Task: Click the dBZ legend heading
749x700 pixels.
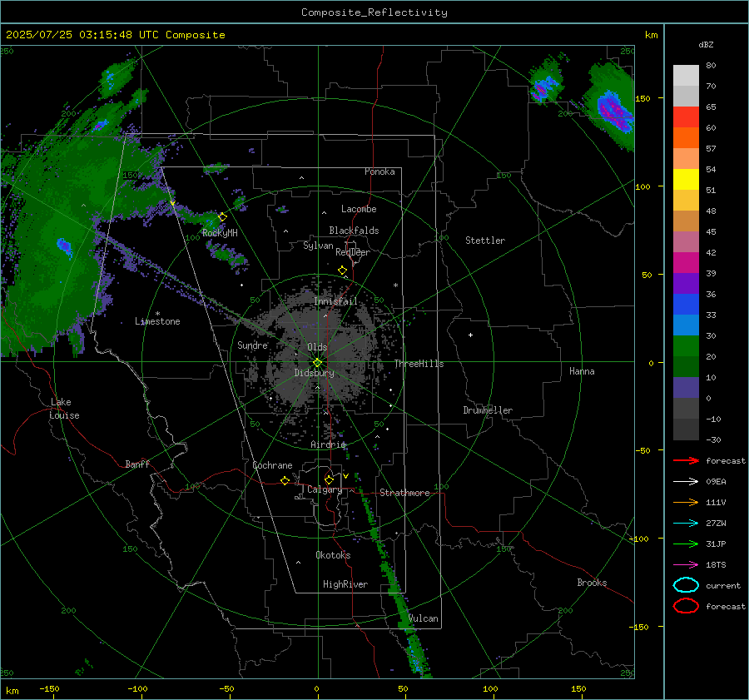Action: (x=706, y=45)
